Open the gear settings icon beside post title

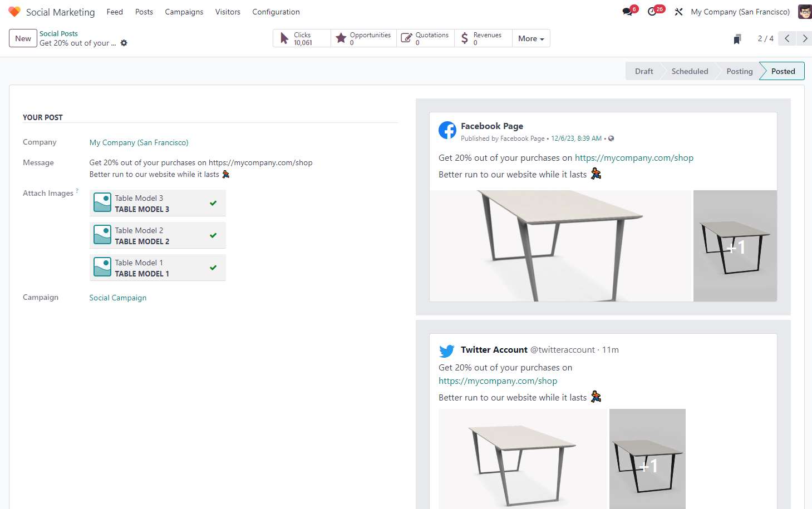point(124,43)
